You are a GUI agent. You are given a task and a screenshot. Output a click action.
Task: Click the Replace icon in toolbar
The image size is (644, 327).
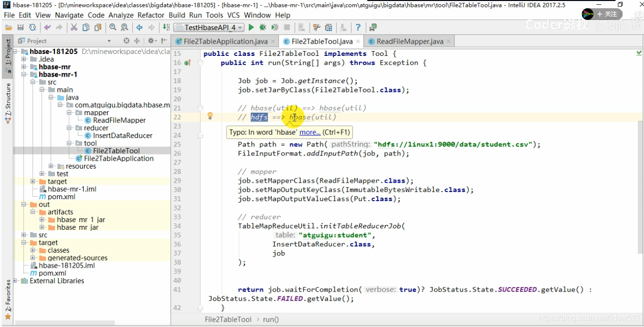tap(124, 28)
